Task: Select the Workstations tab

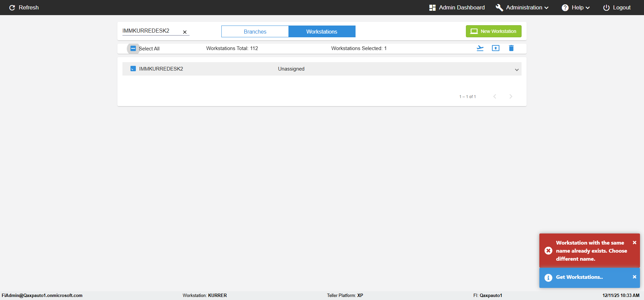Action: 322,32
